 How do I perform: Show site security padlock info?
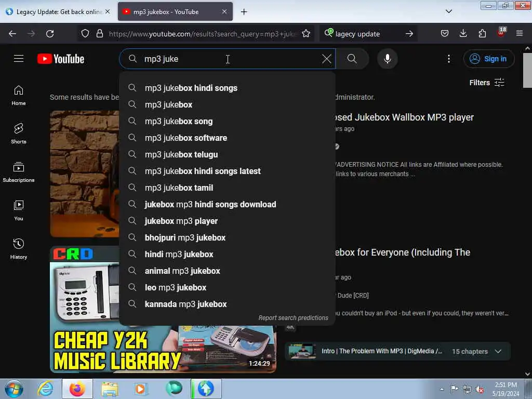point(99,34)
